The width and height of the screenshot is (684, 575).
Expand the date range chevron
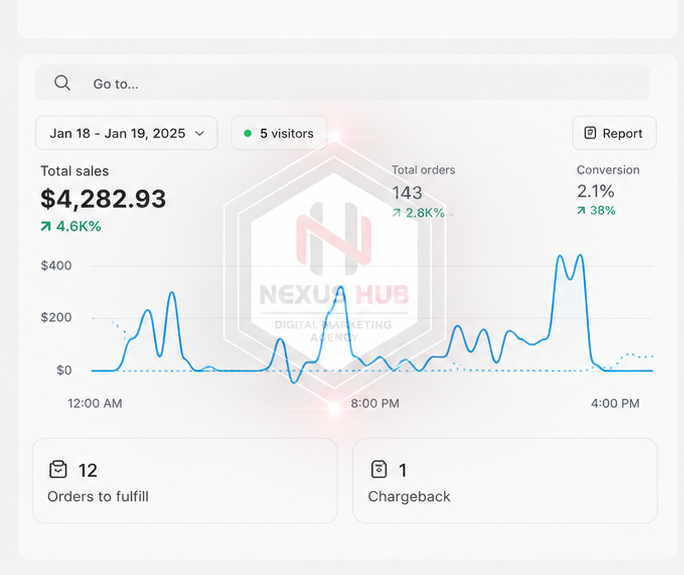click(199, 133)
